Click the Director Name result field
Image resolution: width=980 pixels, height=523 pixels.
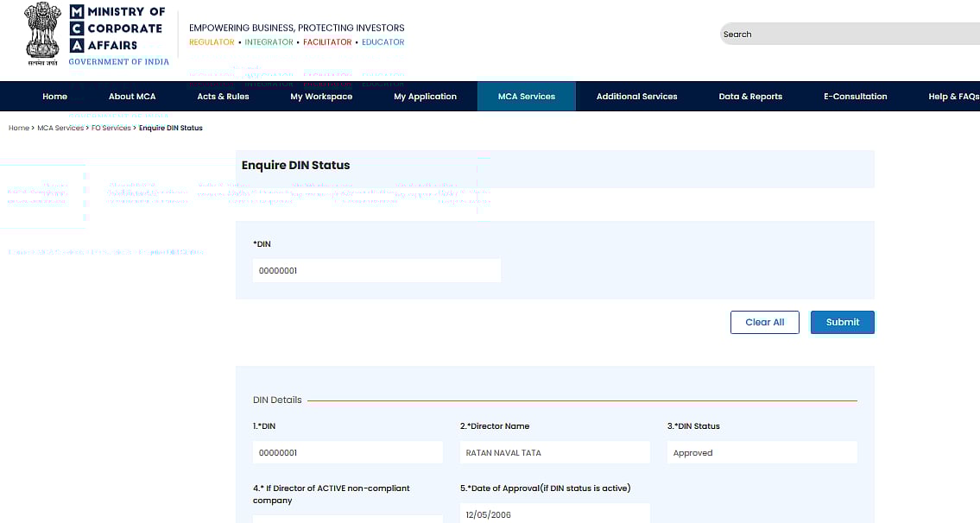pyautogui.click(x=554, y=453)
